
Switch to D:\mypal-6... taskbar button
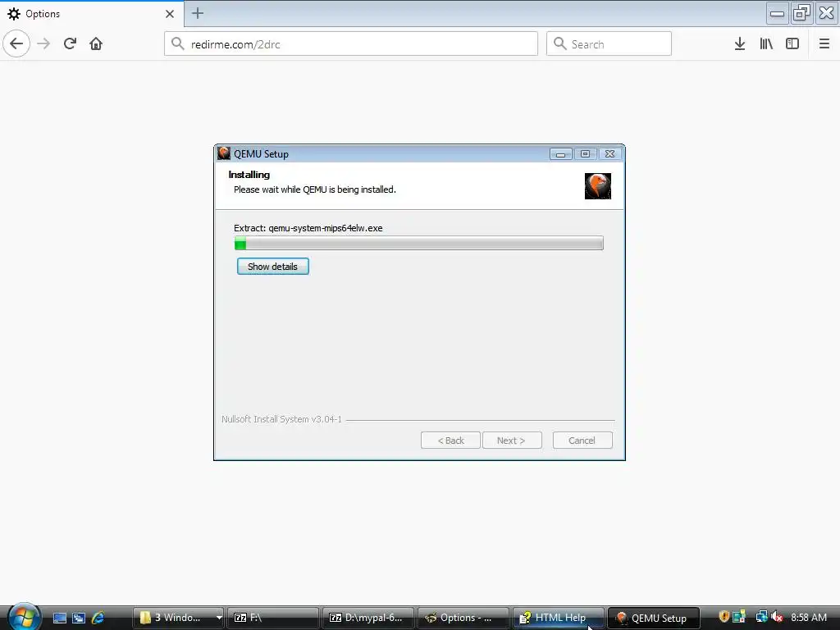(x=368, y=618)
